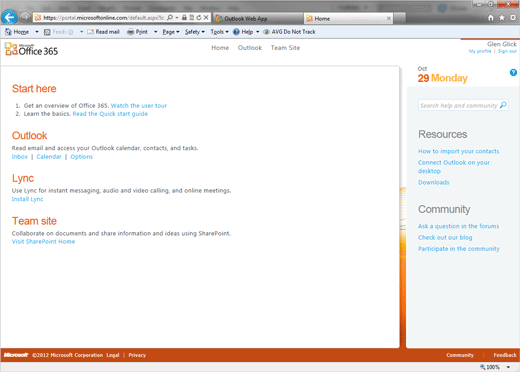Open Watch the user tour link
520x372 pixels.
[139, 106]
